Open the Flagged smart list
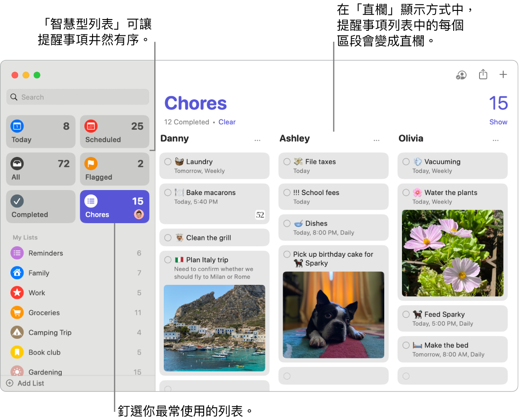 [114, 169]
